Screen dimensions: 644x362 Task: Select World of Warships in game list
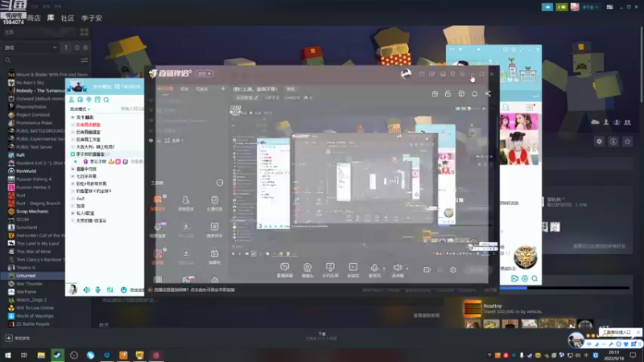coord(35,316)
